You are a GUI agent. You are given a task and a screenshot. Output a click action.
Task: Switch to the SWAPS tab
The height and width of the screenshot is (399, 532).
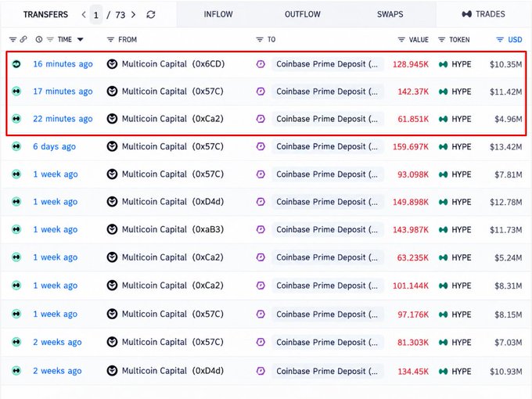click(x=390, y=14)
